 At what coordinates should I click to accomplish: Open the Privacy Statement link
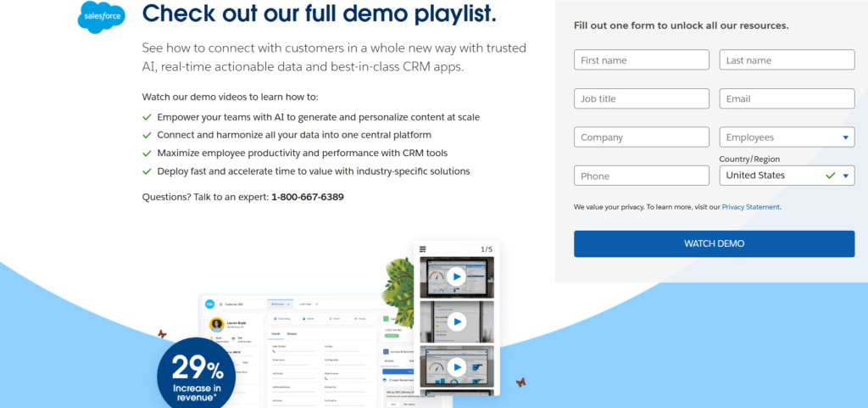coord(751,207)
